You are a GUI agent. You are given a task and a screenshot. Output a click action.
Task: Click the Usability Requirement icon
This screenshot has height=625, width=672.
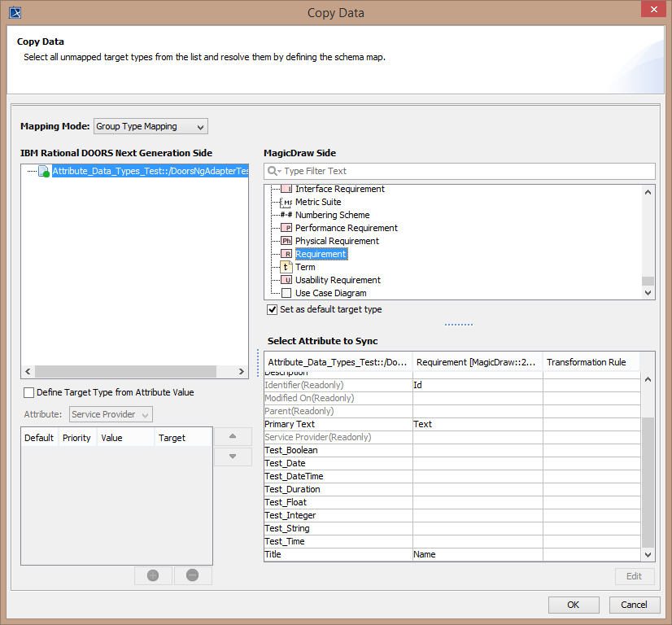coord(286,280)
